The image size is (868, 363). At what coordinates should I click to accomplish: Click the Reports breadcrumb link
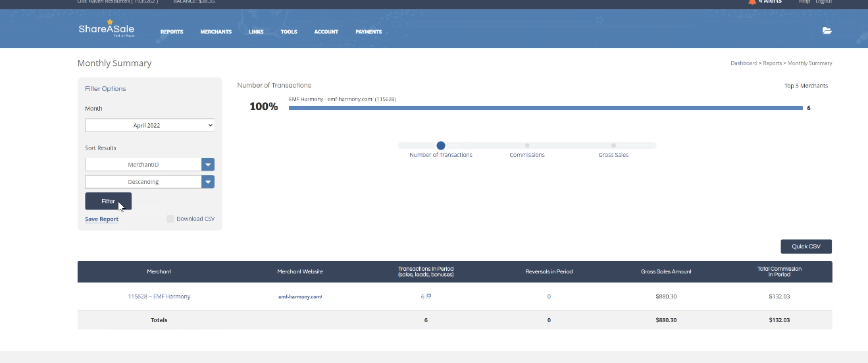(x=773, y=63)
